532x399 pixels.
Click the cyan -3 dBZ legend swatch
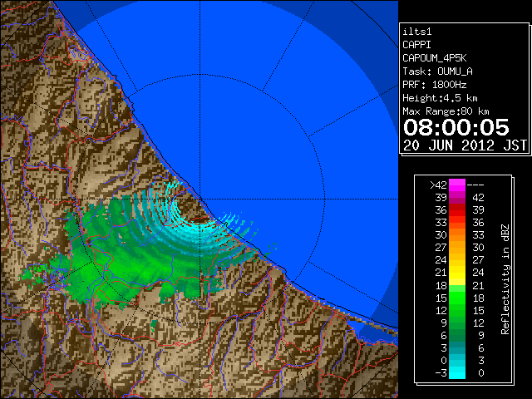457,372
